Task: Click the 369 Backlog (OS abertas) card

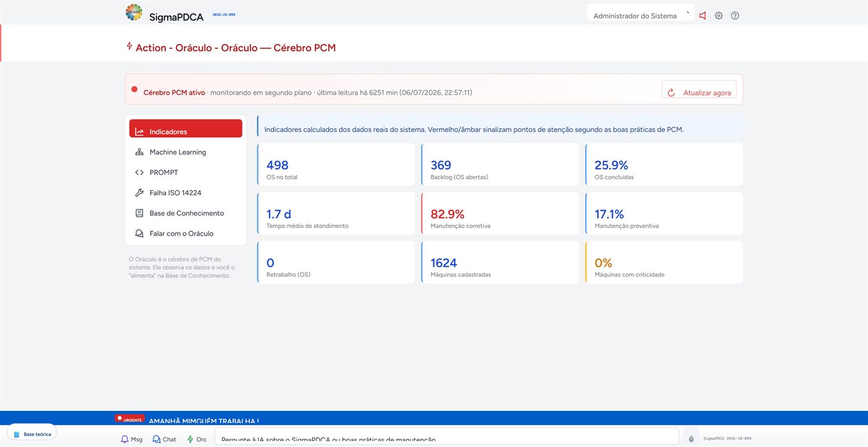Action: pos(500,164)
